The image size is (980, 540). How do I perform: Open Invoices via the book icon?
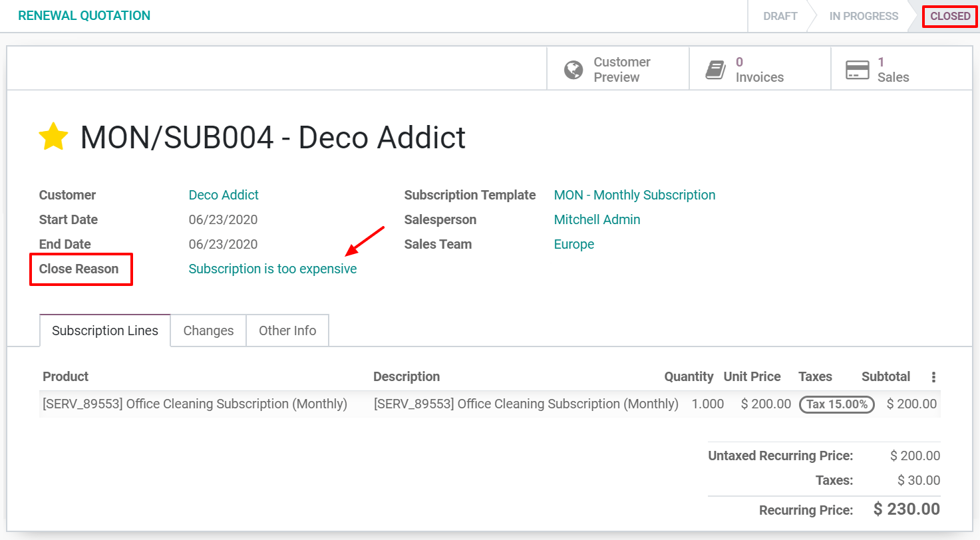pos(715,68)
